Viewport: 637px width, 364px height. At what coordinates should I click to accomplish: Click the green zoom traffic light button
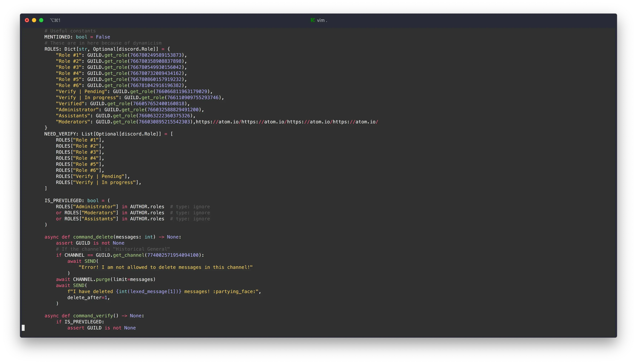tap(41, 20)
